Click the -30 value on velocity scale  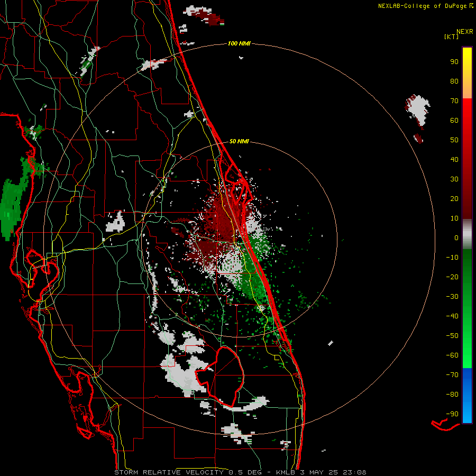pyautogui.click(x=452, y=297)
